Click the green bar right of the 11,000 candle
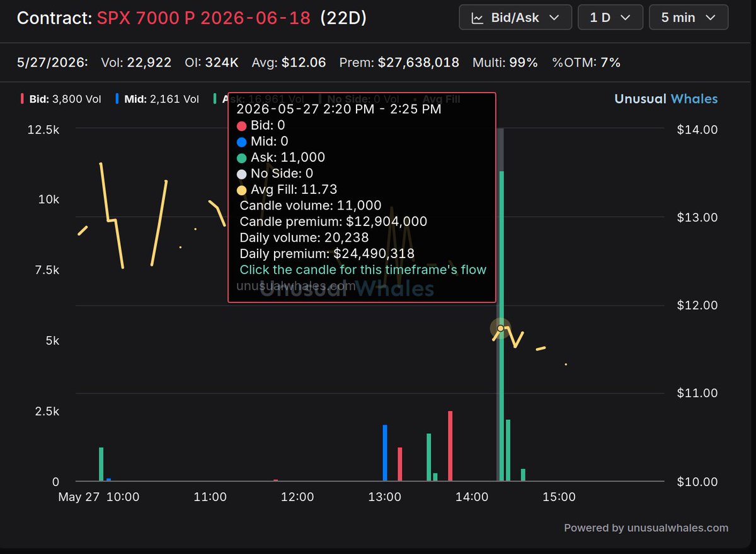Image resolution: width=756 pixels, height=554 pixels. (x=508, y=451)
